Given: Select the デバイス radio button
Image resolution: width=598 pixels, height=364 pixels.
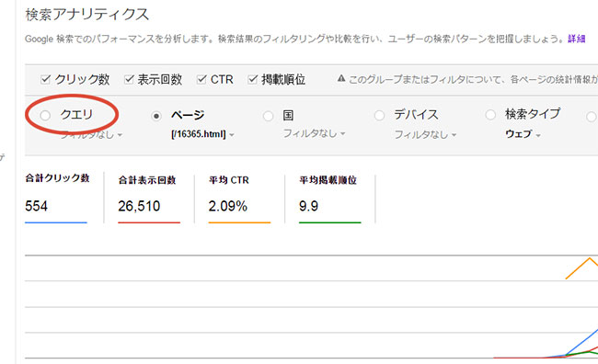Looking at the screenshot, I should pos(379,115).
